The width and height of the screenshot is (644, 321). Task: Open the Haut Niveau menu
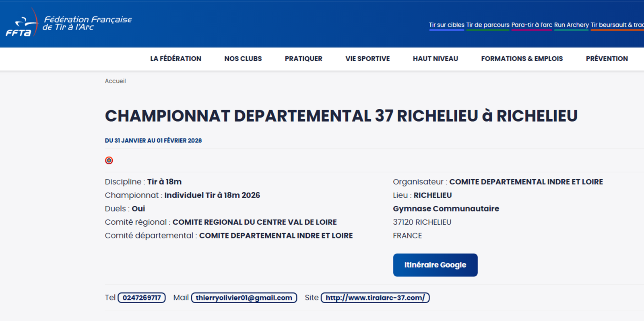[435, 59]
